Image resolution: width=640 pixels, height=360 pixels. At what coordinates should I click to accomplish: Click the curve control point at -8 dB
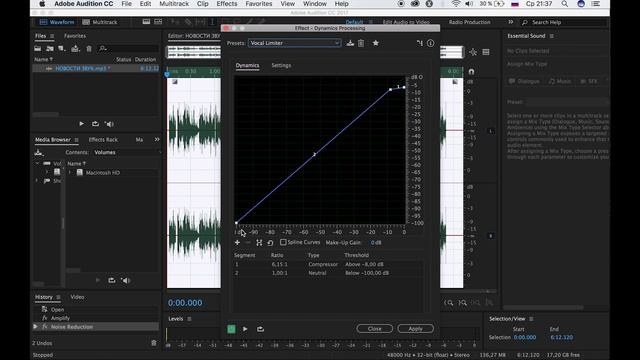(x=391, y=89)
